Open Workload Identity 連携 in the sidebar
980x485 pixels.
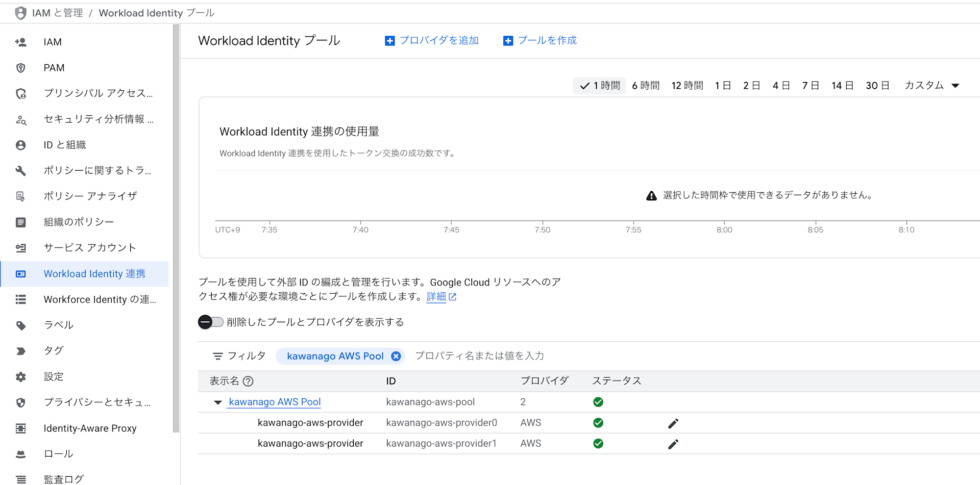point(94,274)
